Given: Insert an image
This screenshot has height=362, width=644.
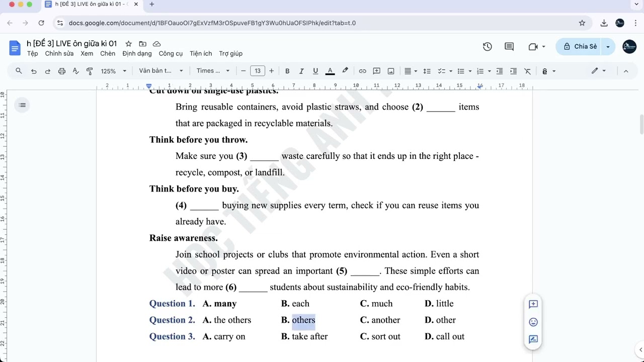Looking at the screenshot, I should pyautogui.click(x=391, y=71).
